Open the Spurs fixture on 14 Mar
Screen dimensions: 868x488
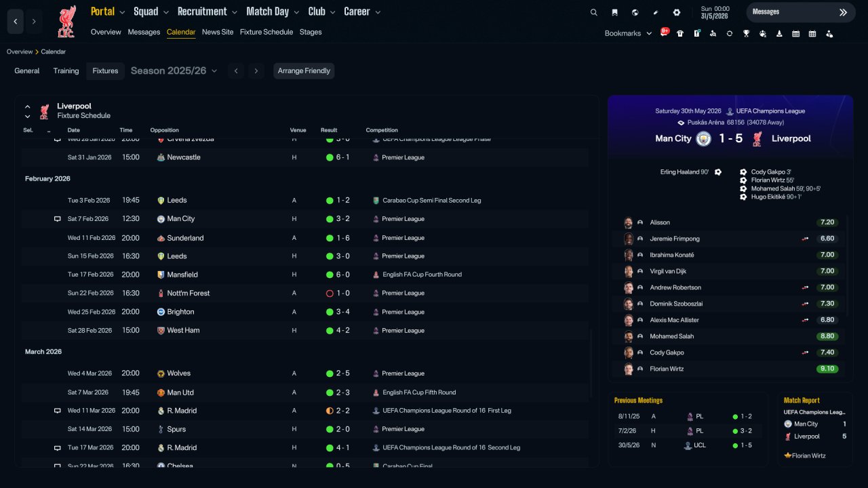pyautogui.click(x=305, y=429)
